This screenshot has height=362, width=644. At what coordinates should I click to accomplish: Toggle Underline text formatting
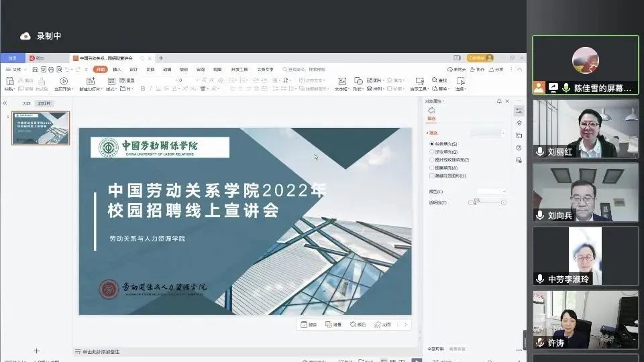pyautogui.click(x=158, y=88)
